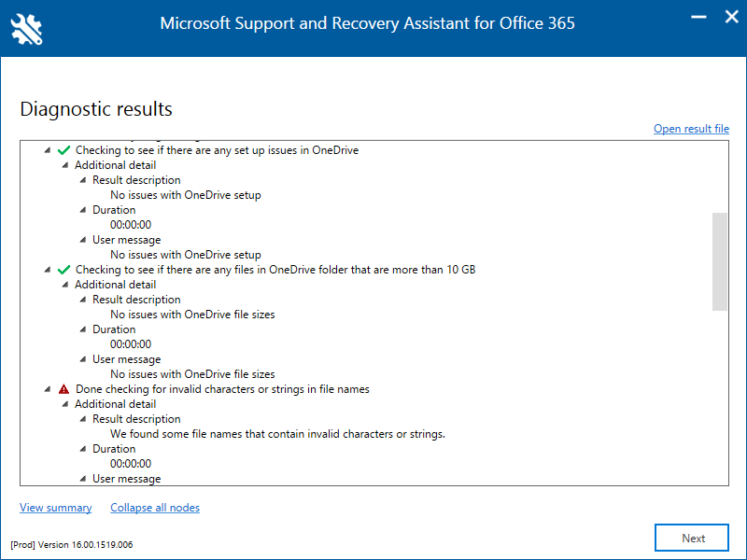The height and width of the screenshot is (560, 747).
Task: Click the vertical scrollbar thumb in results
Action: click(x=719, y=261)
